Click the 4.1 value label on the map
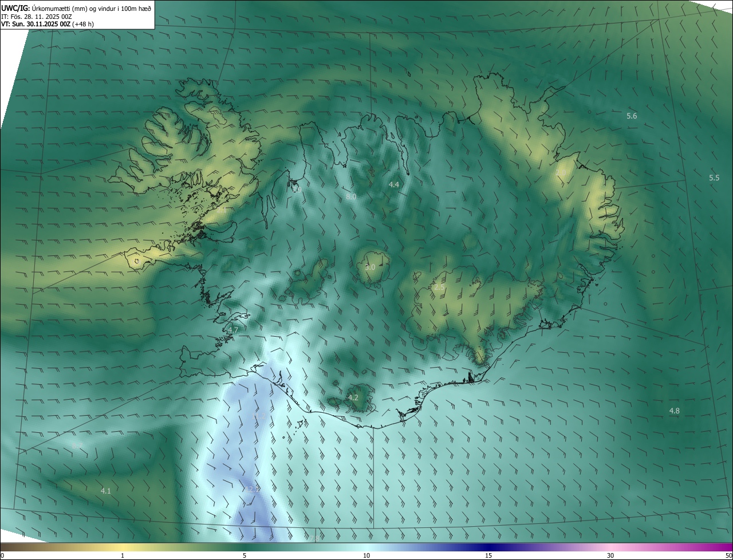The height and width of the screenshot is (560, 733). click(x=105, y=491)
